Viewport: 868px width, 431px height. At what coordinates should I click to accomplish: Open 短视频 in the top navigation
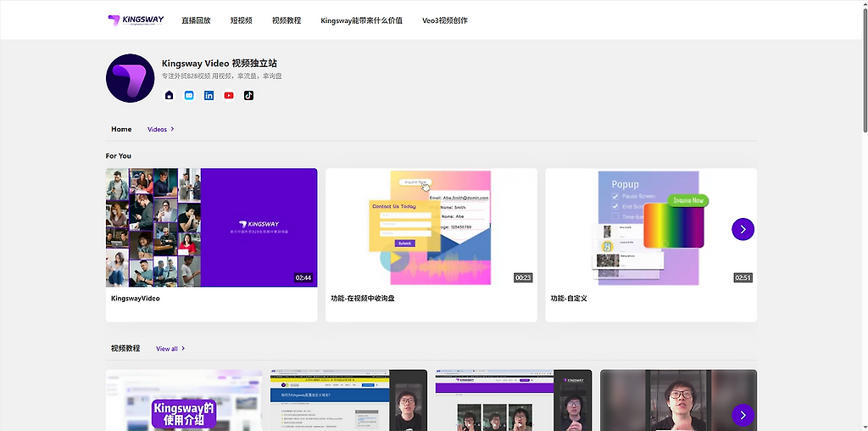pyautogui.click(x=242, y=20)
